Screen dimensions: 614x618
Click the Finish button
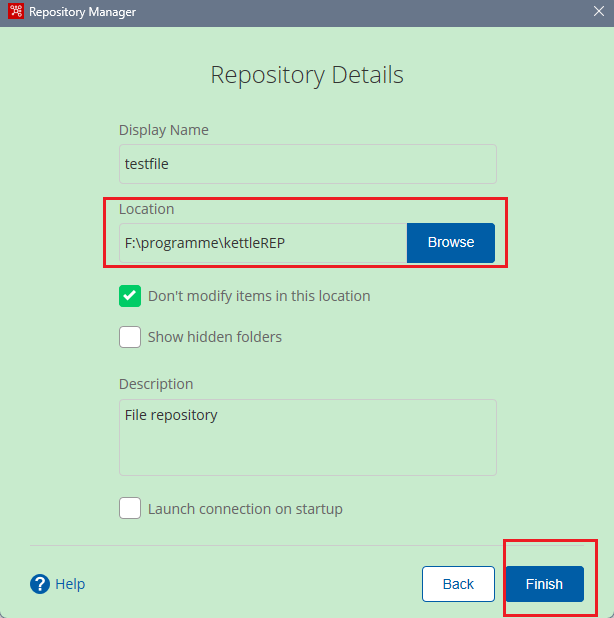[x=545, y=584]
